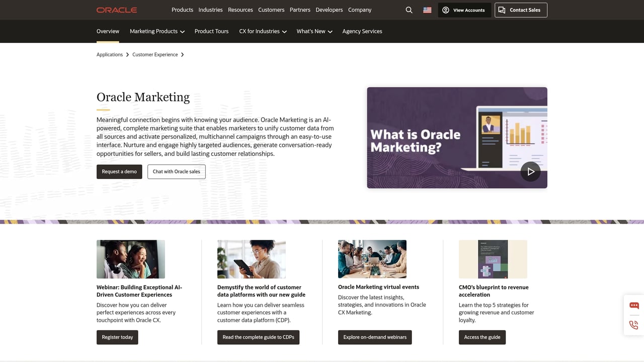The height and width of the screenshot is (362, 644).
Task: Click the Oracle Marketing virtual events thumbnail
Action: (372, 259)
